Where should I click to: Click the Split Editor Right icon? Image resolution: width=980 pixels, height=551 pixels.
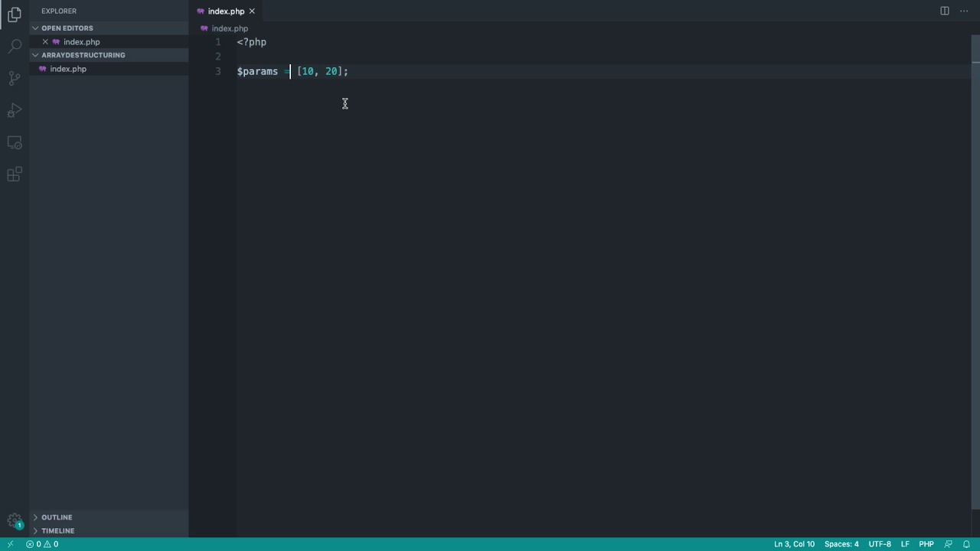[x=945, y=11]
